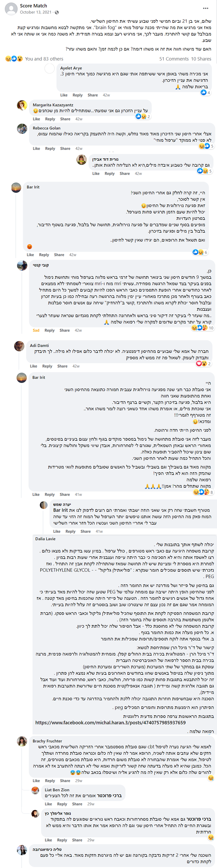Screen dimensions: 217x868
Task: Click the privacy globe icon beside the post date
Action: pyautogui.click(x=57, y=13)
